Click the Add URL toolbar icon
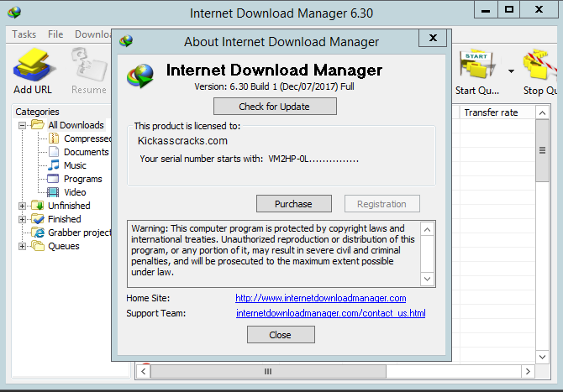This screenshot has height=392, width=563. coord(34,65)
